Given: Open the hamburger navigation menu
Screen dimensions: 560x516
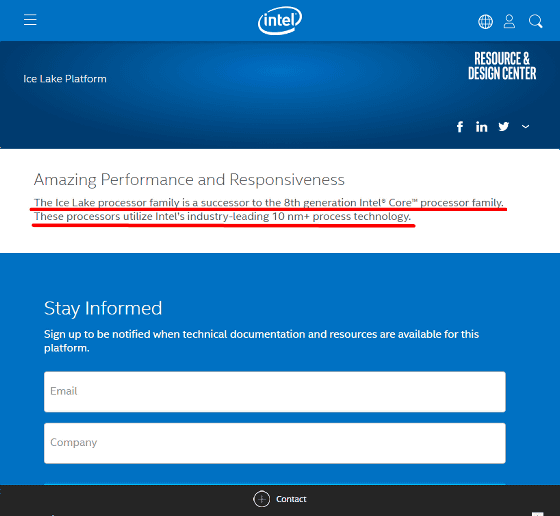Looking at the screenshot, I should pyautogui.click(x=30, y=20).
